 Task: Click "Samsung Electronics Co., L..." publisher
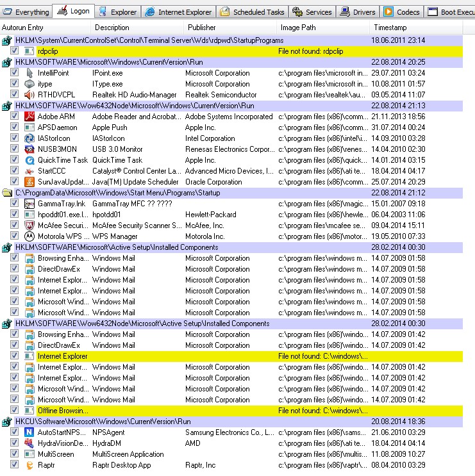pos(229,432)
